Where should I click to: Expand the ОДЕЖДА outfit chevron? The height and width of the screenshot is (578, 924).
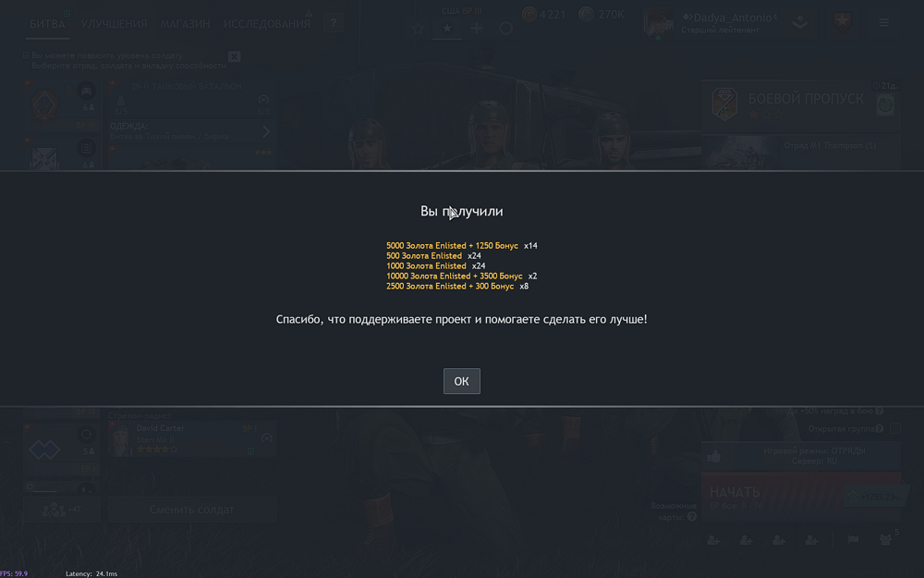click(x=266, y=131)
